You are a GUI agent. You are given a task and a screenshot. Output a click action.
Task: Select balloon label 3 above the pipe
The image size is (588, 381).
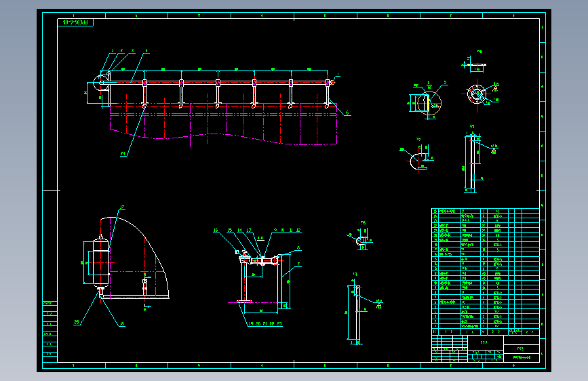[x=132, y=51]
